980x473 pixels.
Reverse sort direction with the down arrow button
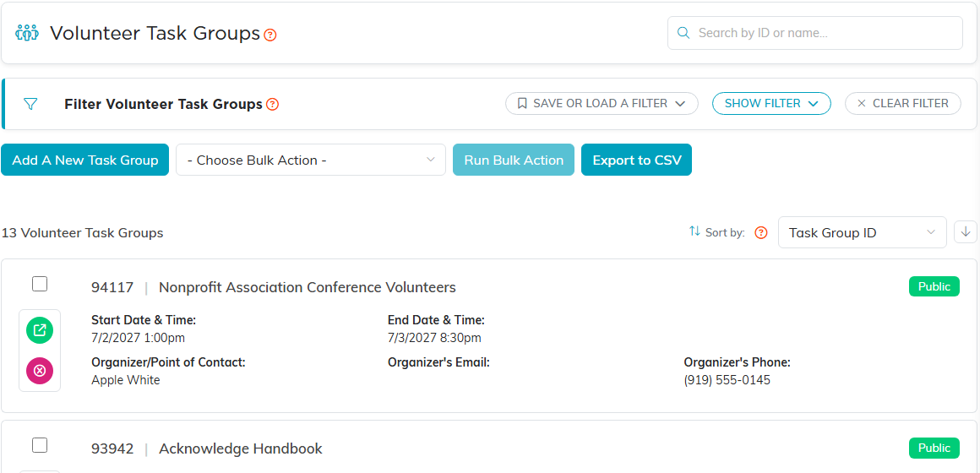click(x=966, y=232)
